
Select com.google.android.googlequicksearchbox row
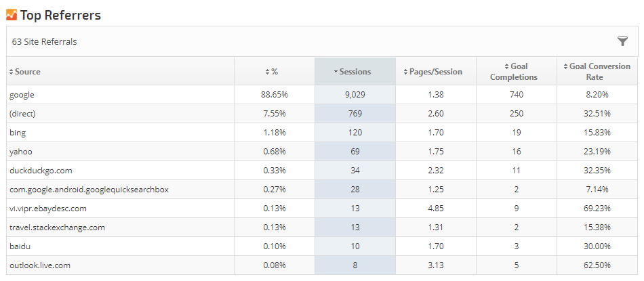click(x=89, y=190)
